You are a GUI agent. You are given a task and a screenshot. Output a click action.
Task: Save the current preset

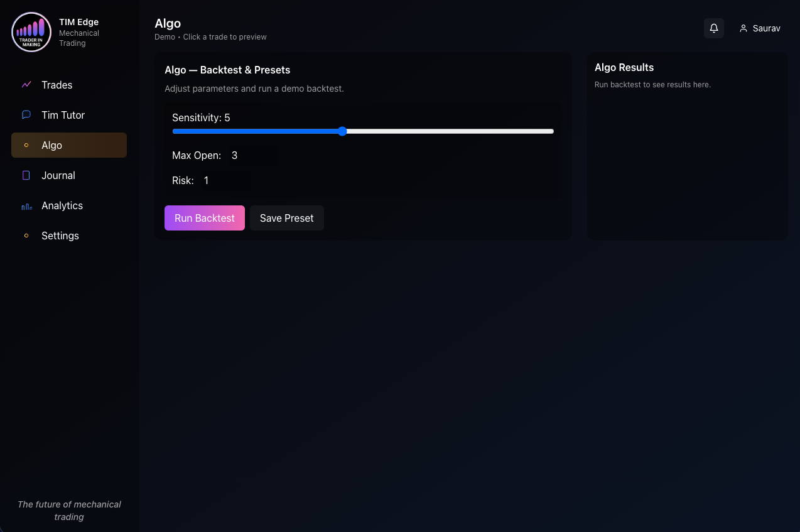(287, 218)
